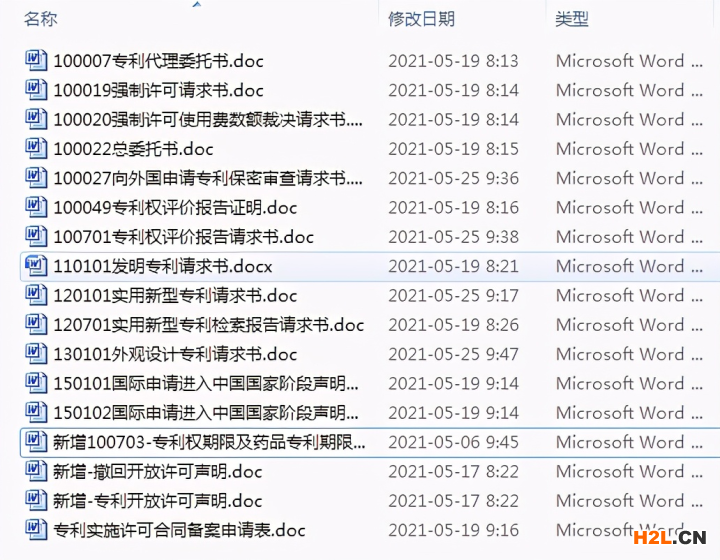Select file 120101实用新型专利请求书.doc
This screenshot has height=560, width=720.
tap(175, 296)
